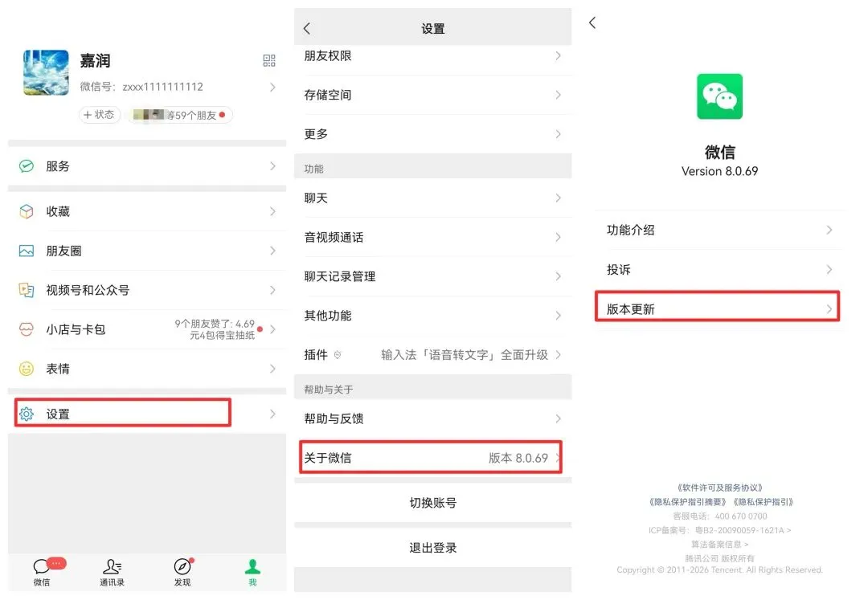Image resolution: width=868 pixels, height=600 pixels.
Task: Open the 算法备案信息 link
Action: pyautogui.click(x=719, y=544)
